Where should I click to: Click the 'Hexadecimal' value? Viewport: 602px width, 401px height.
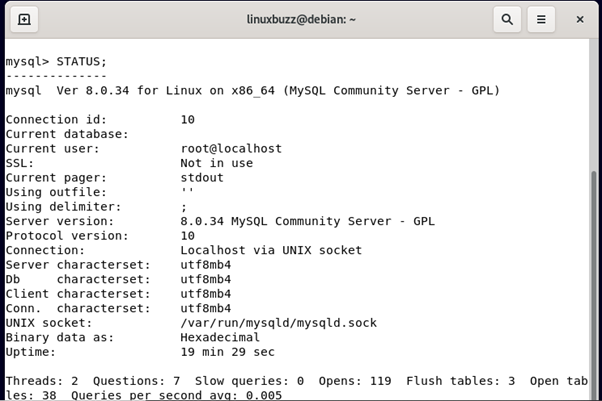tap(220, 338)
